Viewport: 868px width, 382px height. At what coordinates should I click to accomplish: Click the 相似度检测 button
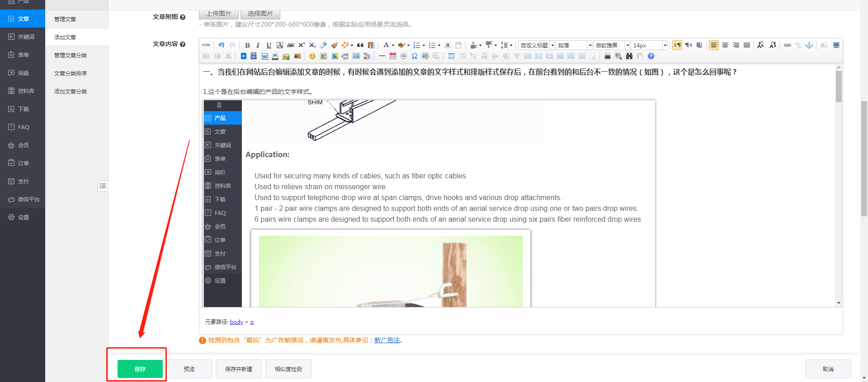tap(288, 369)
